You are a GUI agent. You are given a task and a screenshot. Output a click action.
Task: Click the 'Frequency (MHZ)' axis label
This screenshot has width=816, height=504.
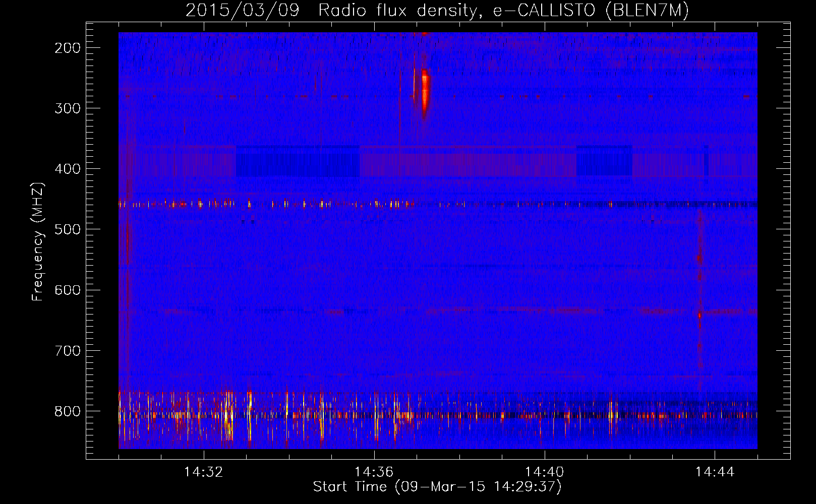pyautogui.click(x=38, y=241)
